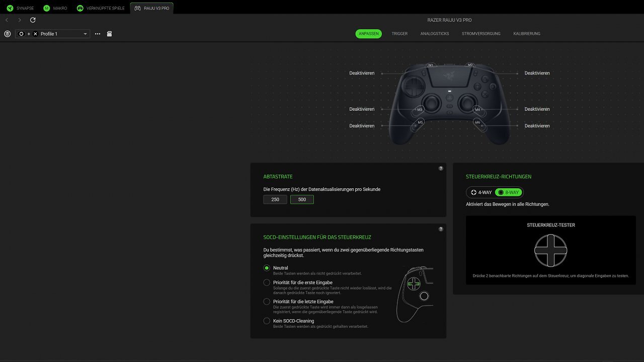The image size is (644, 362).
Task: Switch D-pad to 4-WAY mode
Action: click(481, 192)
